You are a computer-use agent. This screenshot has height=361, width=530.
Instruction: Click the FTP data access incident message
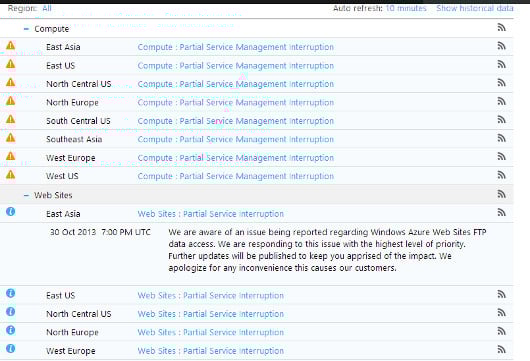327,250
